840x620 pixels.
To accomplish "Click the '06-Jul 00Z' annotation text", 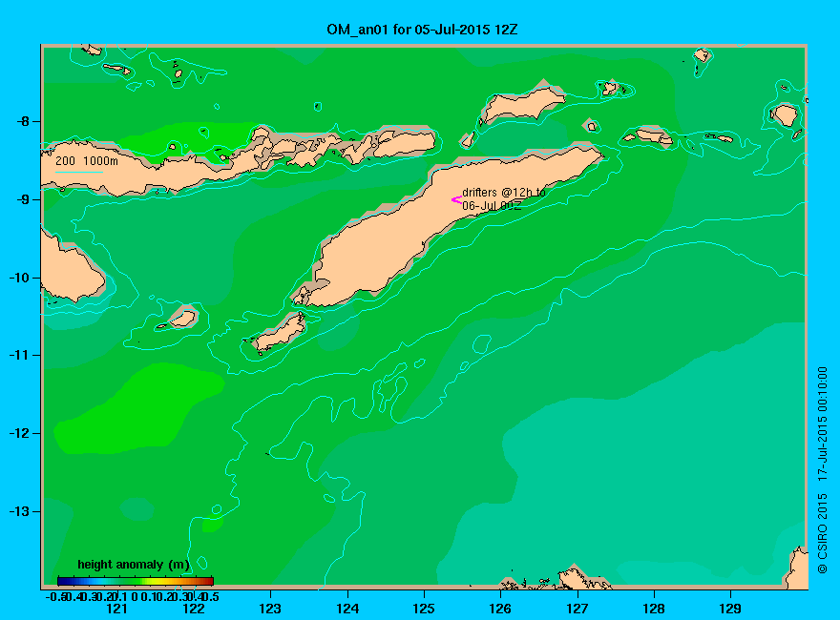I will (x=492, y=206).
